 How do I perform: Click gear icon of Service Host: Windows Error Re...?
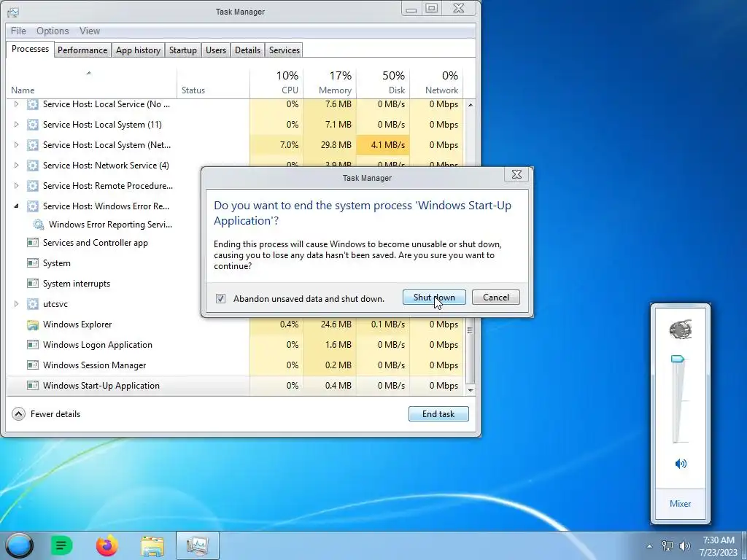click(32, 206)
